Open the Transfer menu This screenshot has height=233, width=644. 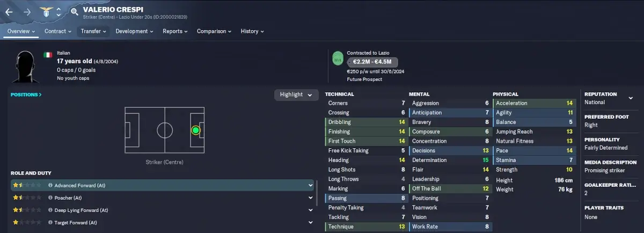(x=93, y=31)
